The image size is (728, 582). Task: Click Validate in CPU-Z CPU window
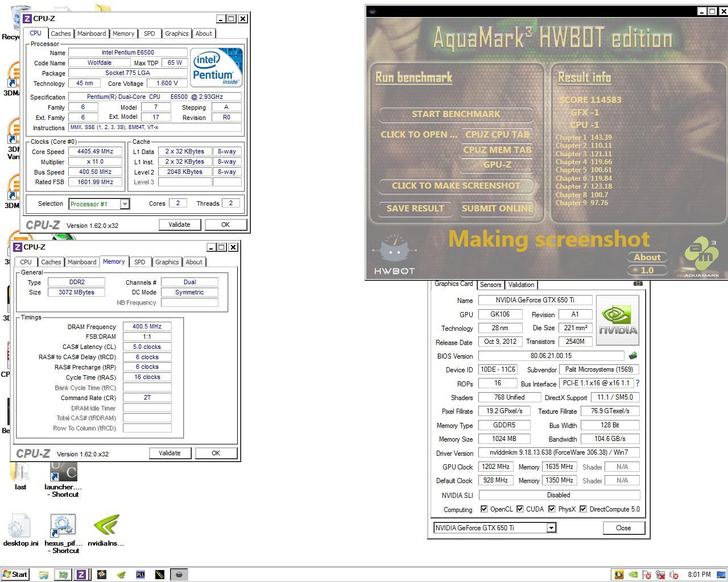(179, 225)
